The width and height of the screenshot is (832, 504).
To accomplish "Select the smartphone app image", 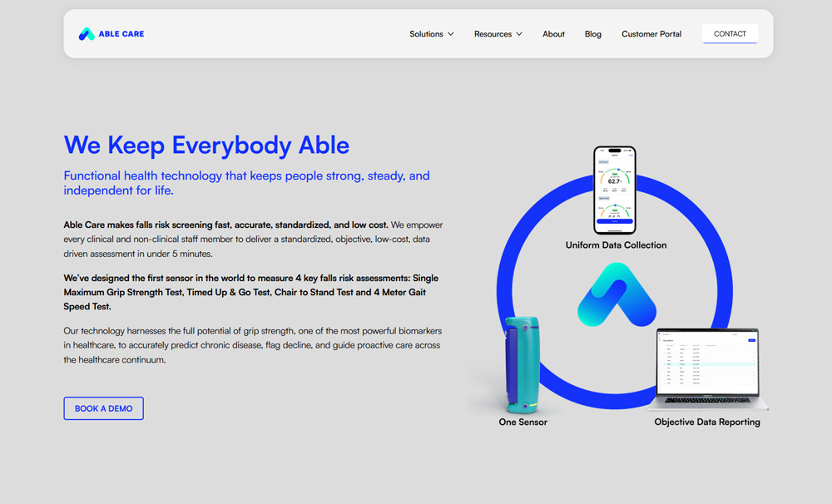I will 615,191.
